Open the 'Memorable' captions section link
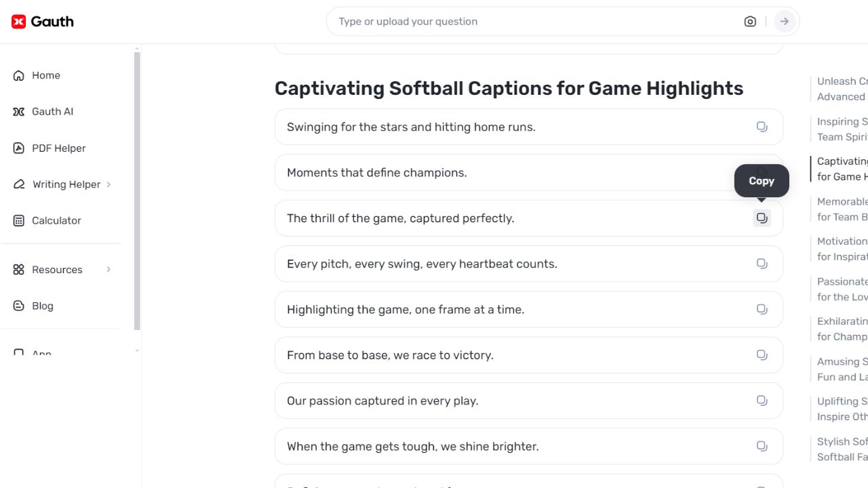 tap(841, 209)
